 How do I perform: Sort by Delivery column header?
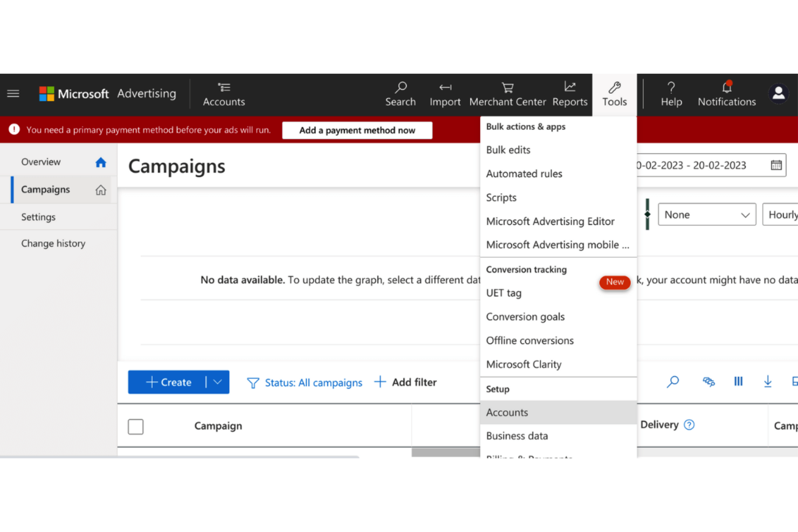(659, 424)
